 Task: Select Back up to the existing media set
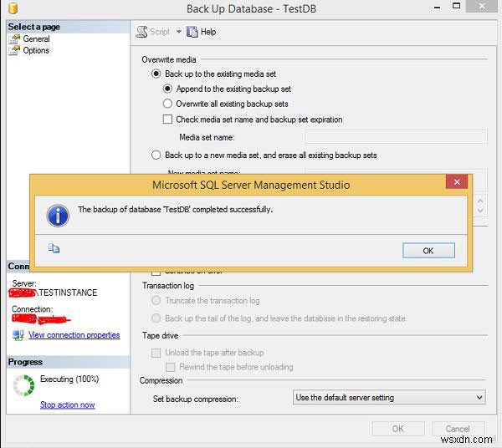pyautogui.click(x=156, y=74)
